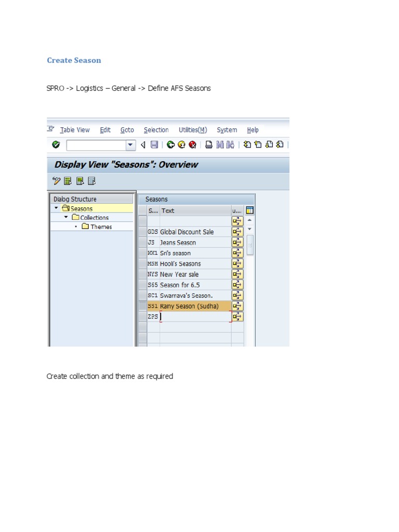Open the Selection menu
399x532 pixels.
click(x=156, y=129)
